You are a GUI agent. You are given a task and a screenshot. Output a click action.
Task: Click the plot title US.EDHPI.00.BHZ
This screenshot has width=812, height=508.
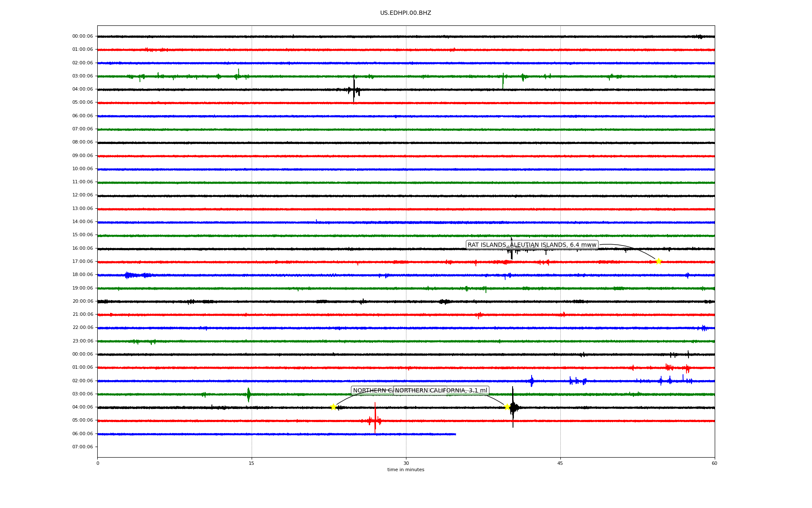tap(405, 13)
